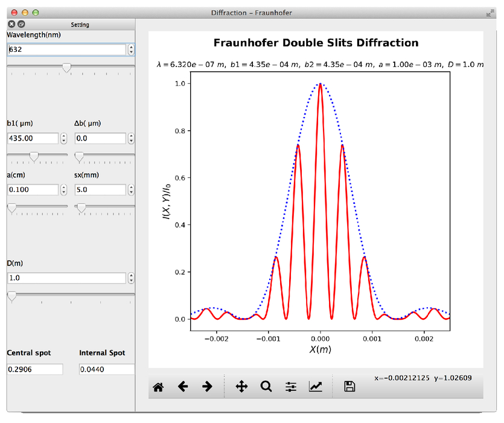
Task: Click the 1.0 y-axis tick label
Action: 180,83
